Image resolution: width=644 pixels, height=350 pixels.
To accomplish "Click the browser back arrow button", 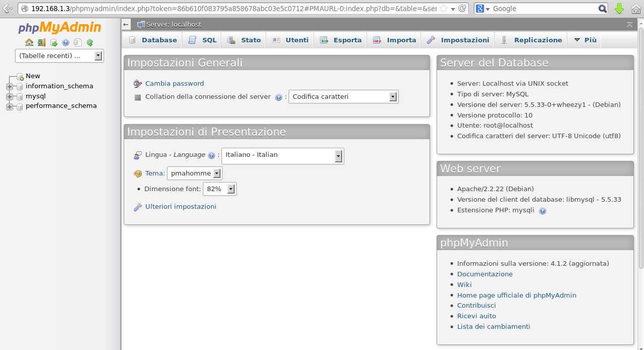I will 8,9.
